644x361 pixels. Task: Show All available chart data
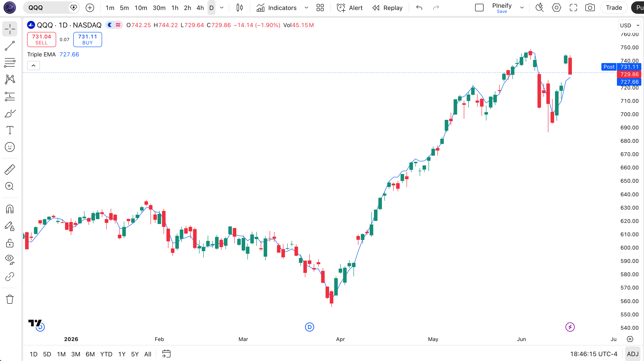pos(148,354)
